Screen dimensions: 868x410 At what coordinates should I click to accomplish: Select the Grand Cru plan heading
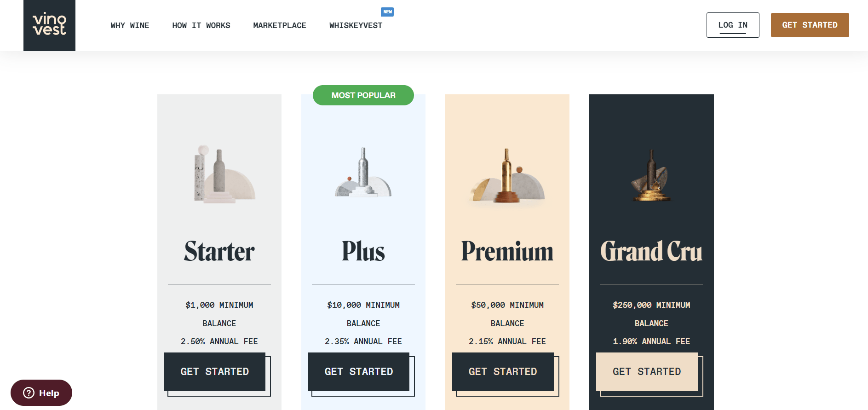(651, 251)
